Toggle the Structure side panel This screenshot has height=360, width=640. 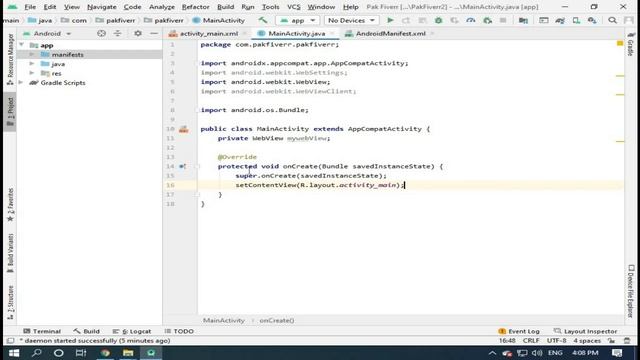pyautogui.click(x=10, y=303)
